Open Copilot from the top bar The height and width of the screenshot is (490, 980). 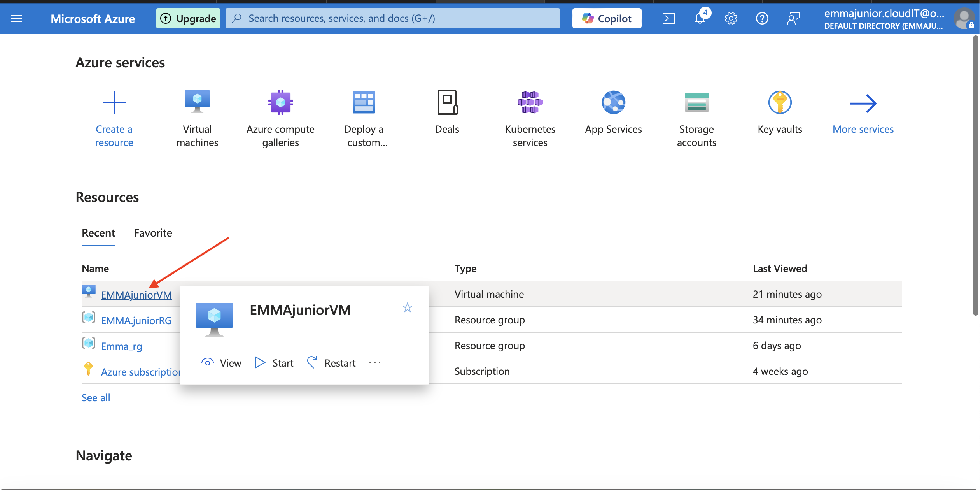click(607, 18)
